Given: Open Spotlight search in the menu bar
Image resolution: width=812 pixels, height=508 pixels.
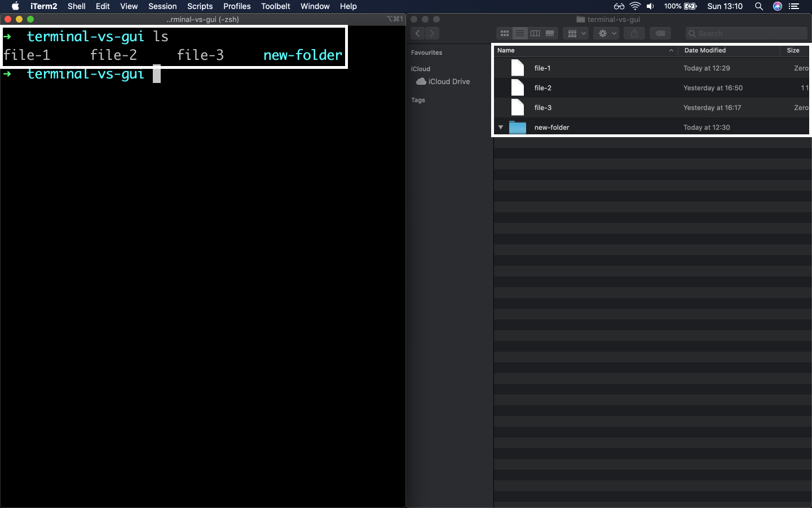Looking at the screenshot, I should 759,6.
